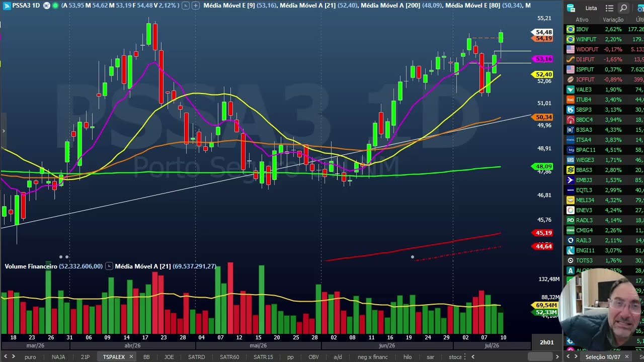Open the tab overflow menu dots after stoca
644x362 pixels.
point(464,357)
